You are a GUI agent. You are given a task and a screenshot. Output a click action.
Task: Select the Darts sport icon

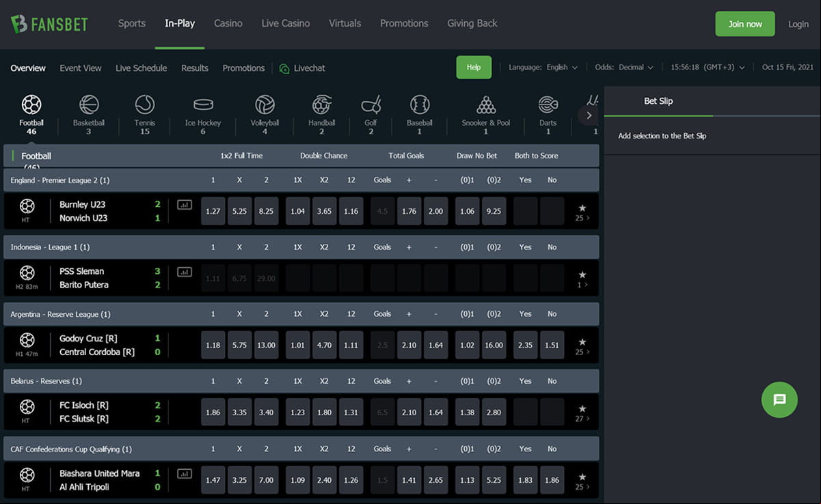click(548, 104)
